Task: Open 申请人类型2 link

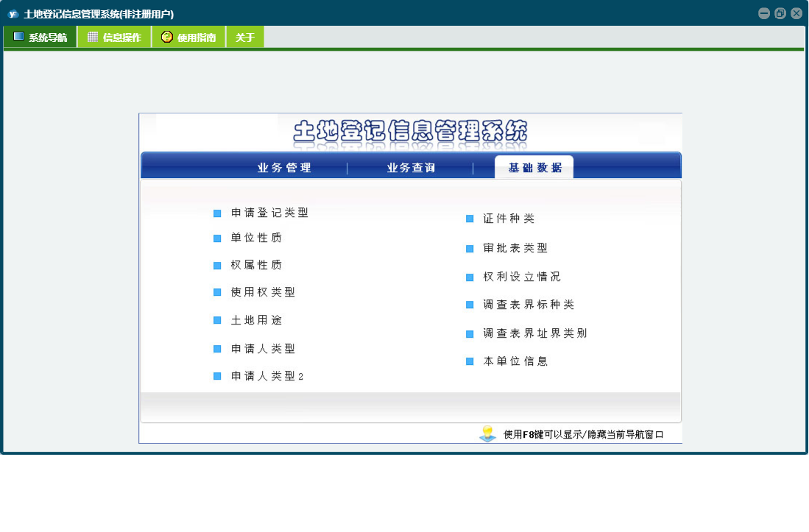Action: (x=267, y=376)
